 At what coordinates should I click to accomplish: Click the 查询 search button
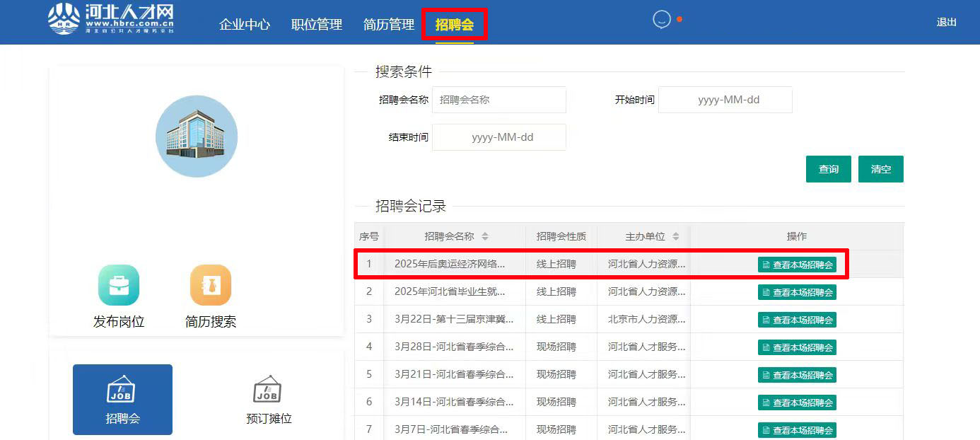coord(828,169)
